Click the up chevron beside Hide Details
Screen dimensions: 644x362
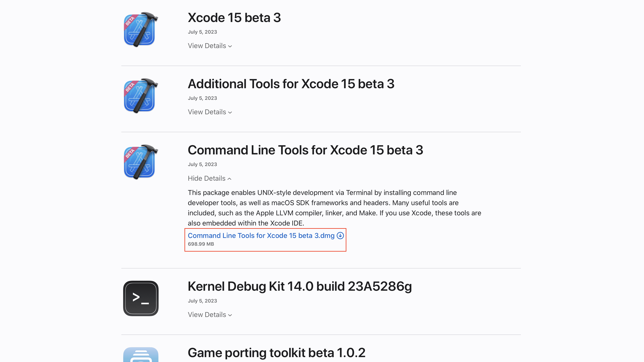230,179
